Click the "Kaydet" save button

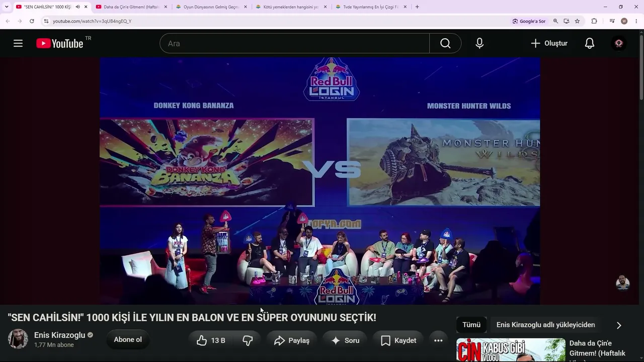click(398, 340)
